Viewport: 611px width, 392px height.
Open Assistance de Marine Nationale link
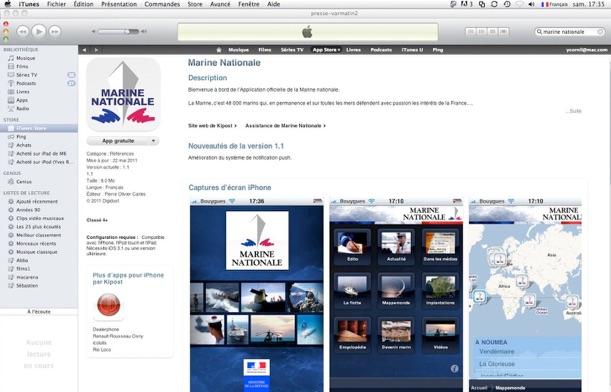pos(285,125)
